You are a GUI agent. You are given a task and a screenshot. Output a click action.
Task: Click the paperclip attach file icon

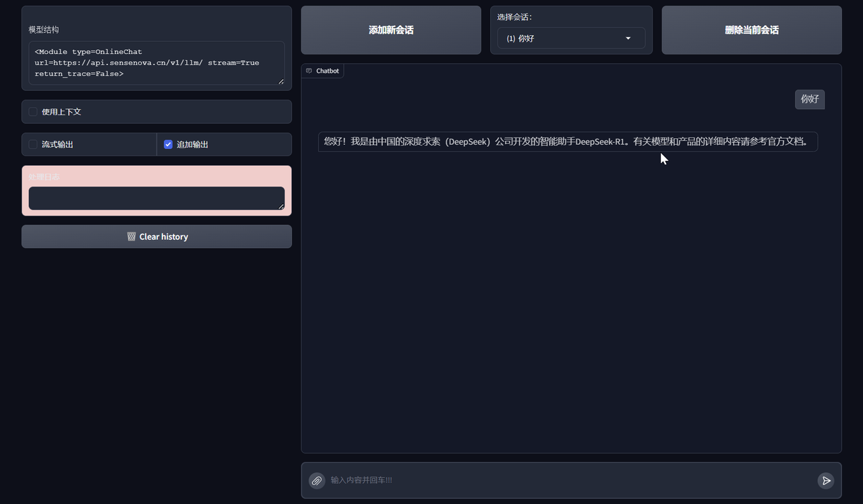coord(317,480)
